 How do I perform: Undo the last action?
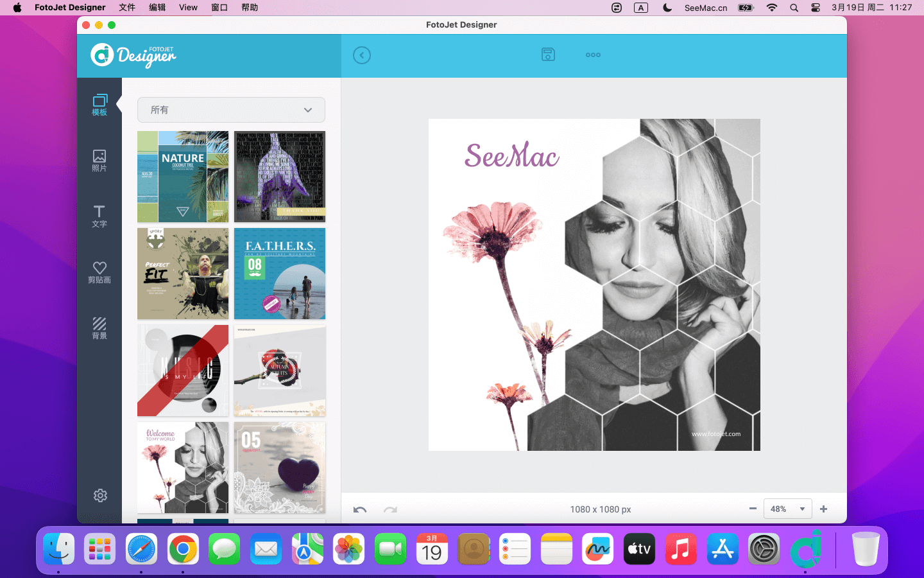click(x=360, y=510)
